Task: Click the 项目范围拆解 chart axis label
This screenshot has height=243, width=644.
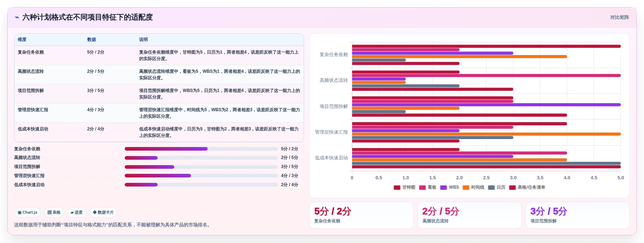Action: click(x=333, y=106)
